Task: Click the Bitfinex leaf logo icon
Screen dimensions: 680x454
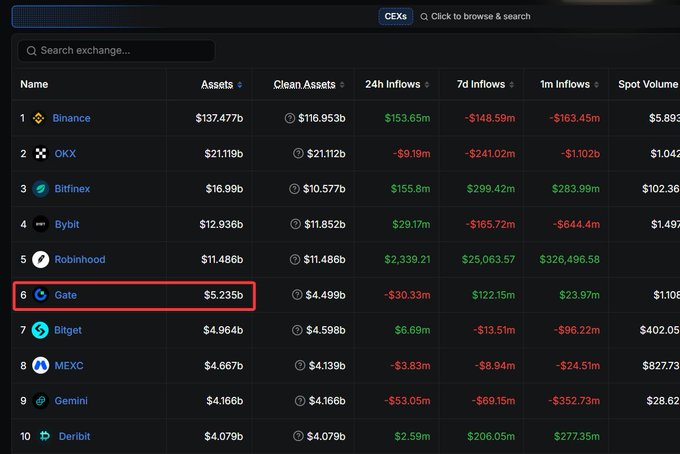Action: (x=41, y=189)
